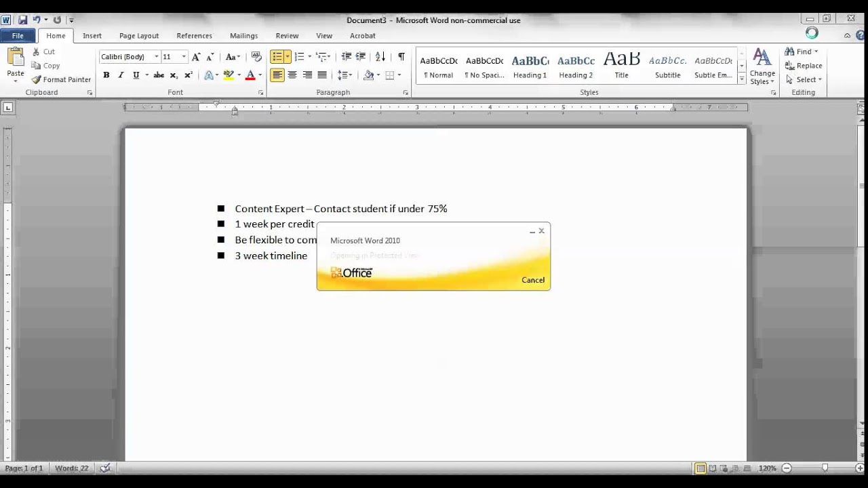Grow the font size
This screenshot has height=488, width=868.
click(x=196, y=57)
